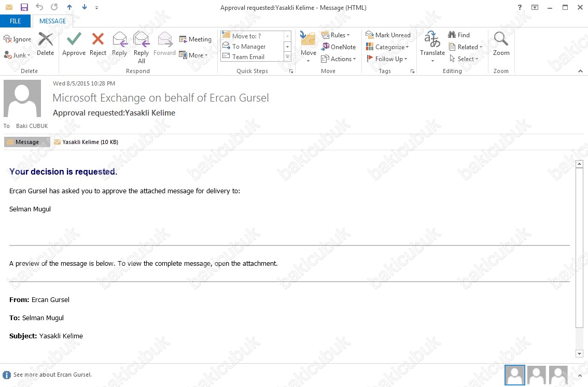588x387 pixels.
Task: Send message to OneNote
Action: (339, 47)
